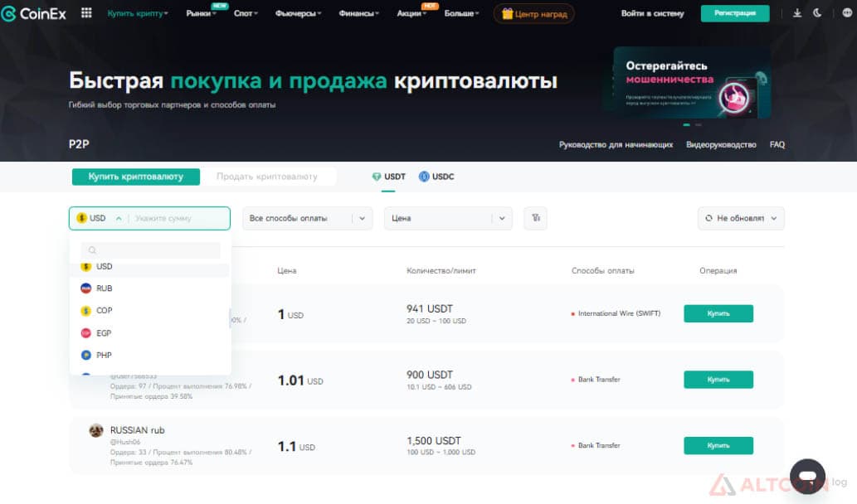The image size is (857, 504).
Task: Open the Фьючерсы menu
Action: (x=298, y=13)
